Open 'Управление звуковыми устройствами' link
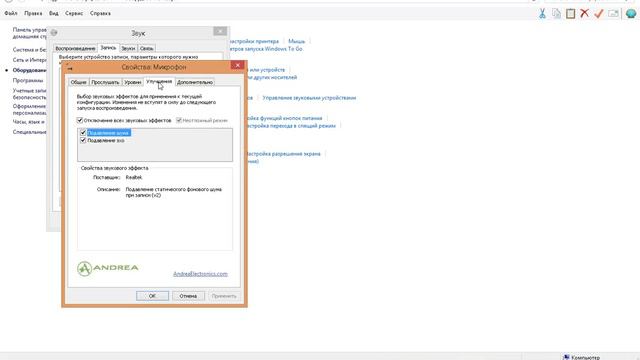This screenshot has width=640, height=360. [x=309, y=98]
